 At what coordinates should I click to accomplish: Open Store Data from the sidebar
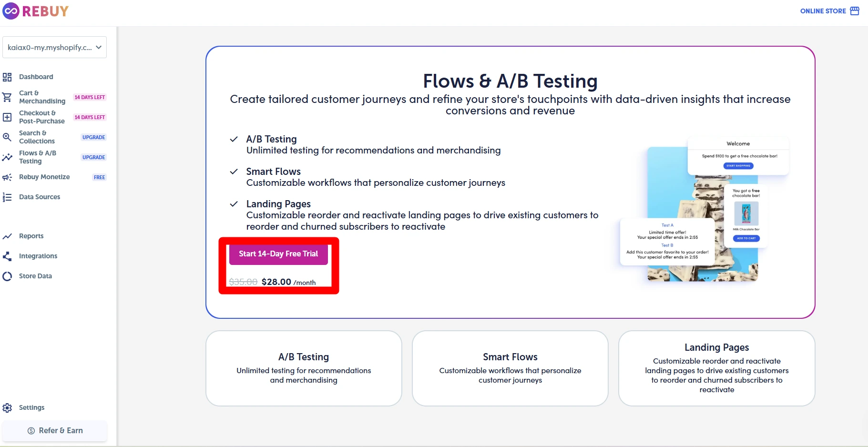[x=35, y=276]
